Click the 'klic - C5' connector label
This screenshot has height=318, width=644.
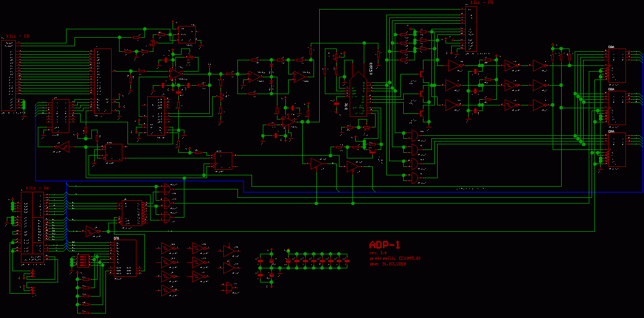coord(17,36)
